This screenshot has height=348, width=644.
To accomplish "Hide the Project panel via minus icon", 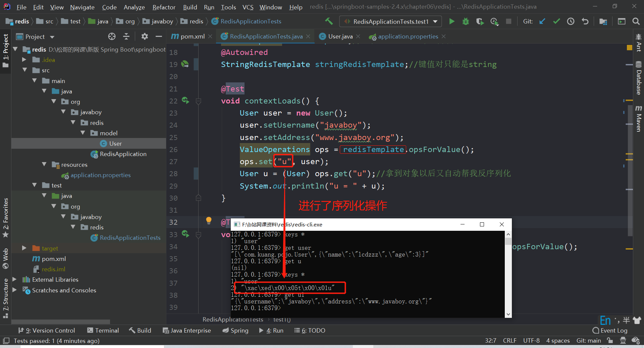I will [x=159, y=37].
